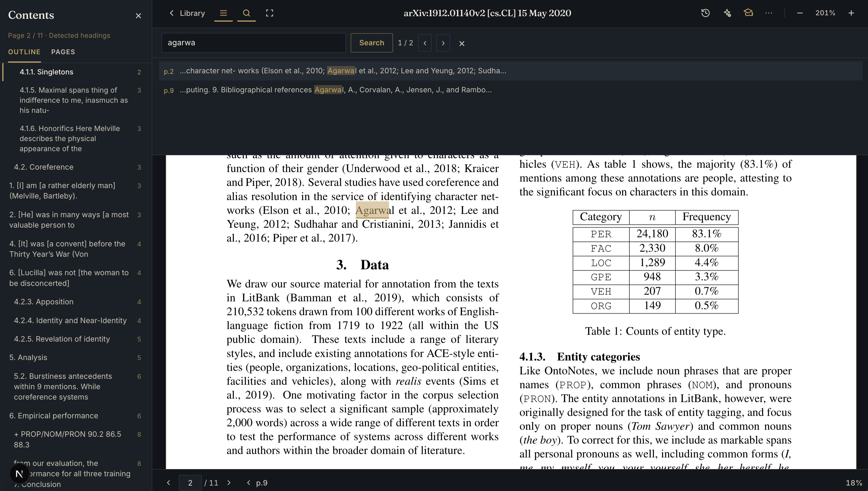The height and width of the screenshot is (491, 868).
Task: Click the highlighted Agarwal match in document
Action: click(372, 210)
